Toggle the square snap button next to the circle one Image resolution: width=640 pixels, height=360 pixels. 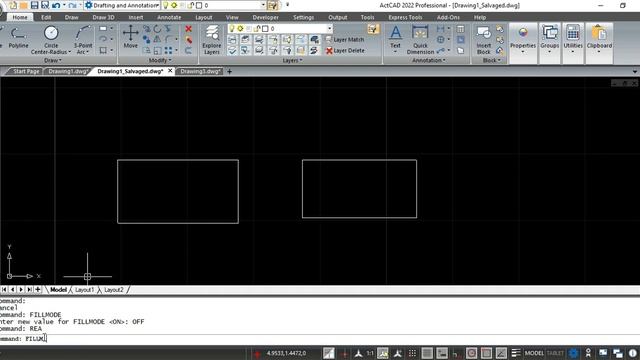pos(486,353)
